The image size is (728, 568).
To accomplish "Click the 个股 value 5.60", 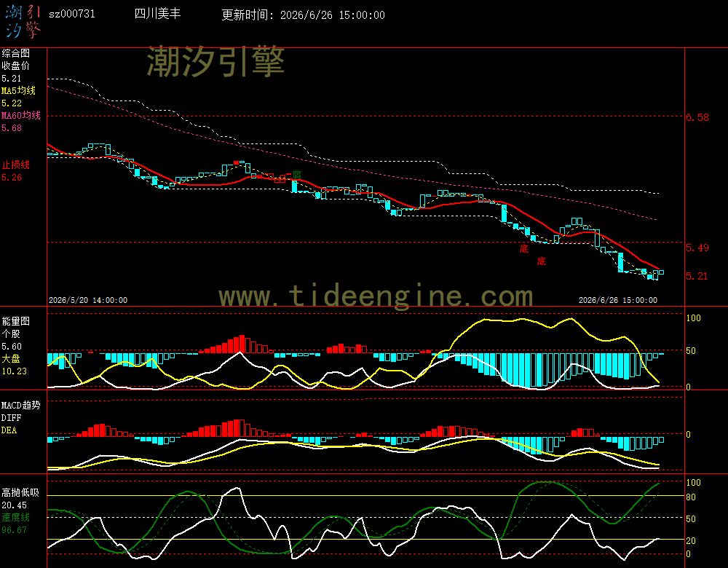I will tap(11, 347).
